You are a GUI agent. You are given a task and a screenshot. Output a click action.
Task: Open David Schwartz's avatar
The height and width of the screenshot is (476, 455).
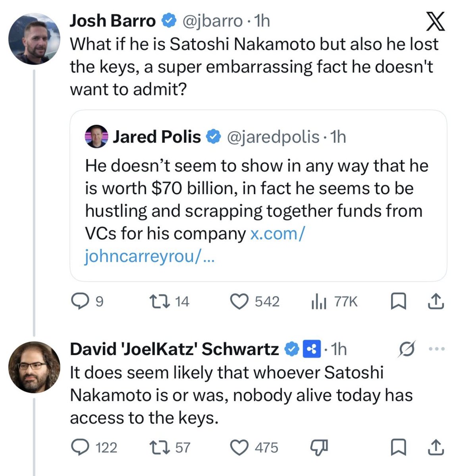(x=35, y=367)
